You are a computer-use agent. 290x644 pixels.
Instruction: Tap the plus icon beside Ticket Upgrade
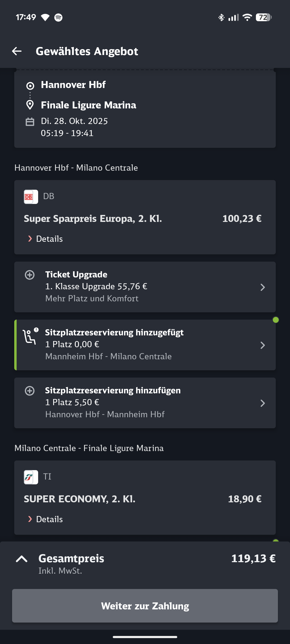[30, 275]
